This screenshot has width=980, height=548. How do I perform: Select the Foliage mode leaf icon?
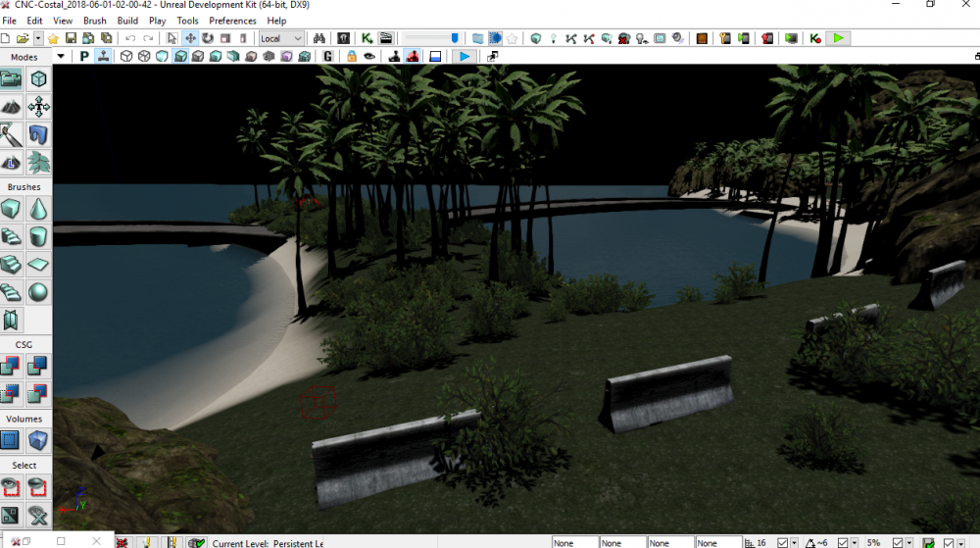click(x=39, y=163)
